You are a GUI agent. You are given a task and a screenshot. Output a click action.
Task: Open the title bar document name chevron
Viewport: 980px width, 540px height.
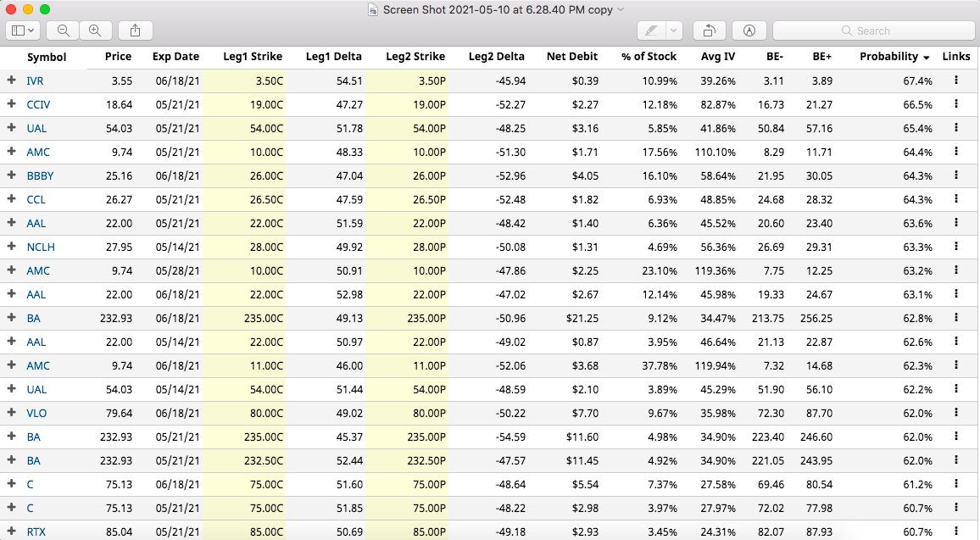pos(621,10)
